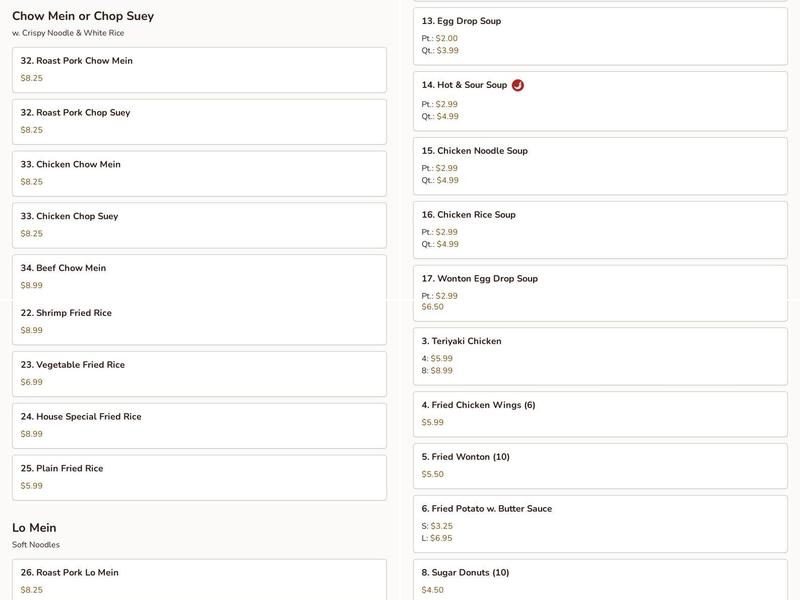Screen dimensions: 800x600
Task: Select 25. Plain Fried Rice
Action: coord(199,478)
